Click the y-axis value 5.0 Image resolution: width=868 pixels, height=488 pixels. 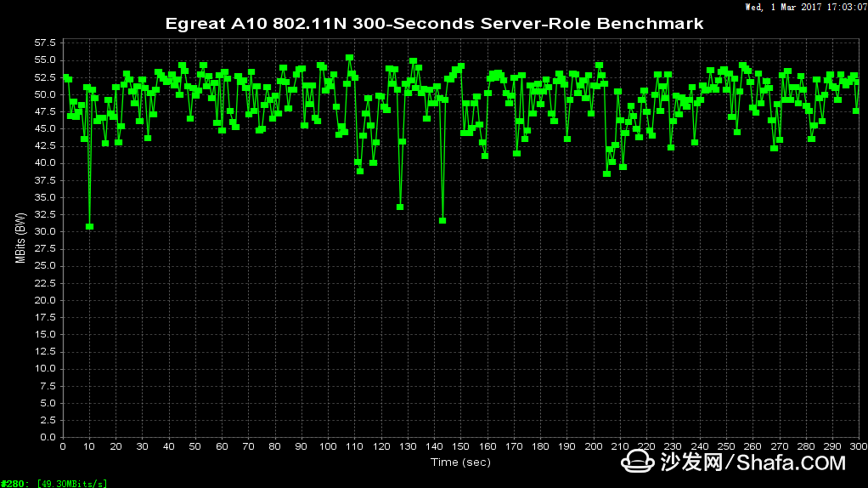click(x=48, y=403)
